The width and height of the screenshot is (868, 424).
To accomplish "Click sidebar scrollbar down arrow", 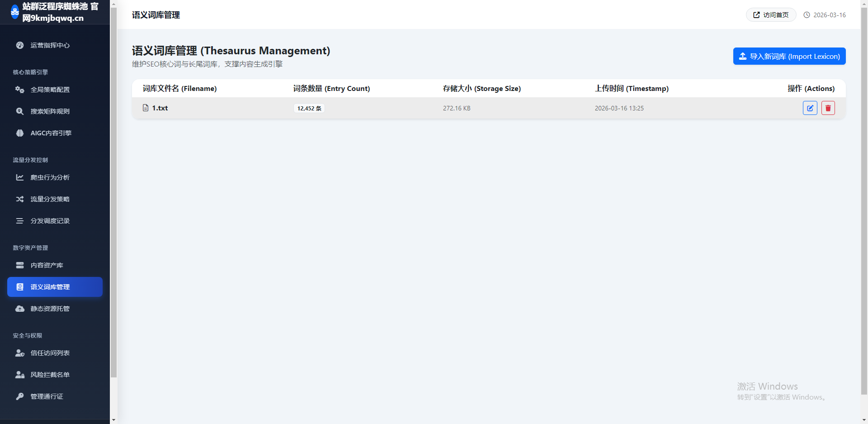I will tap(113, 420).
